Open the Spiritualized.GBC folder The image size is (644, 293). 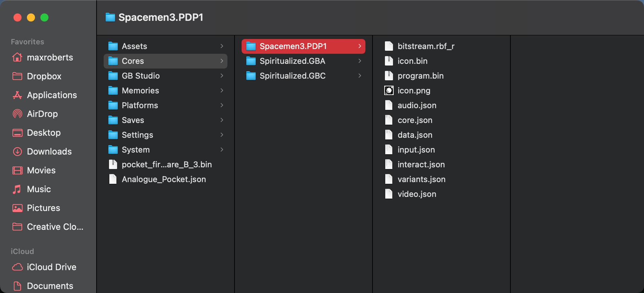pyautogui.click(x=292, y=76)
